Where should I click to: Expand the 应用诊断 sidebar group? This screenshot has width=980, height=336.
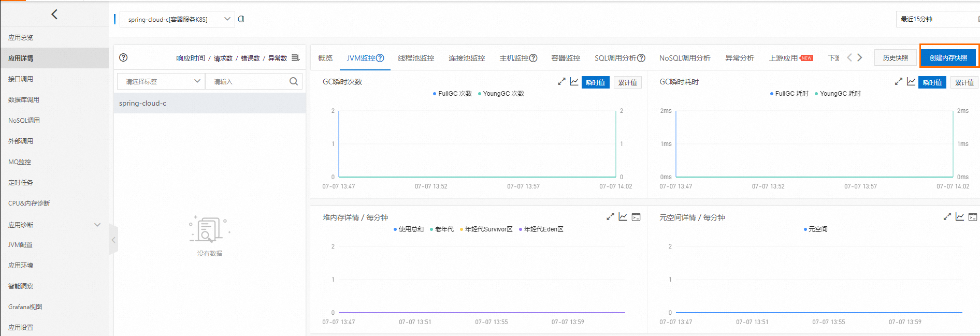54,225
